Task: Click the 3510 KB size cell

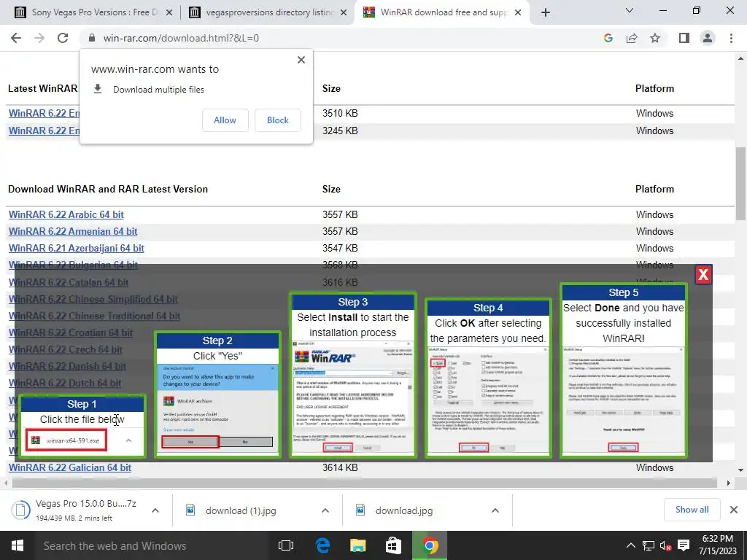Action: tap(340, 113)
